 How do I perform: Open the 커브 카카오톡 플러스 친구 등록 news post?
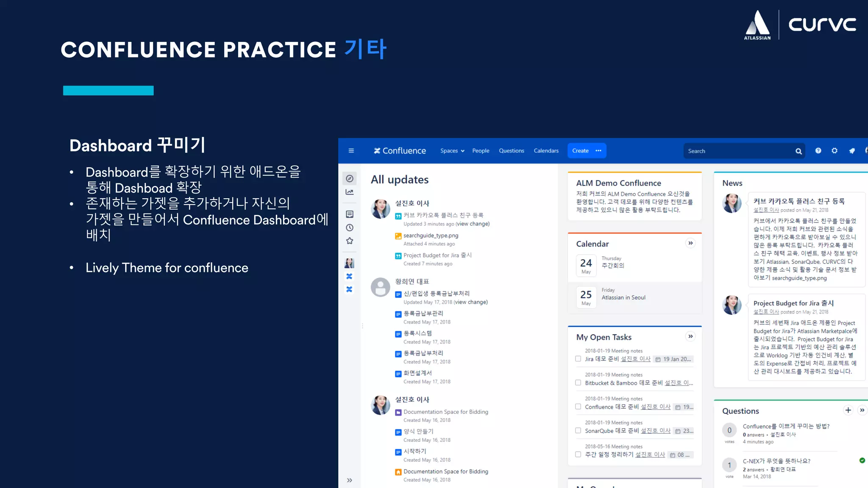799,201
